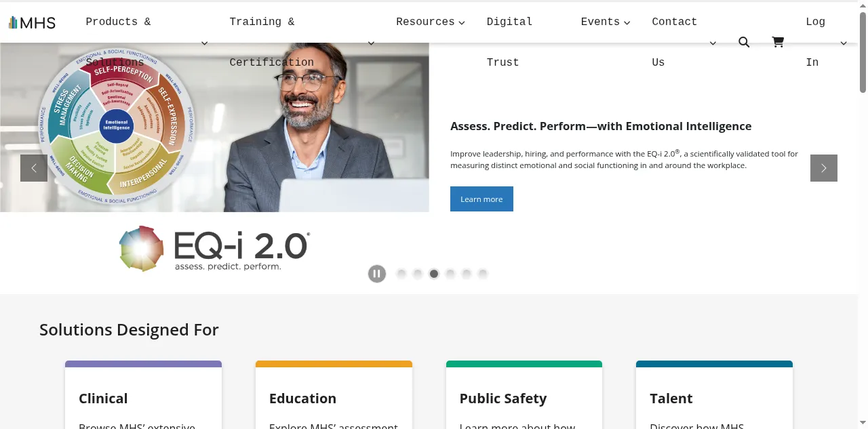Open the Talent solutions card
The image size is (868, 429).
click(x=714, y=395)
